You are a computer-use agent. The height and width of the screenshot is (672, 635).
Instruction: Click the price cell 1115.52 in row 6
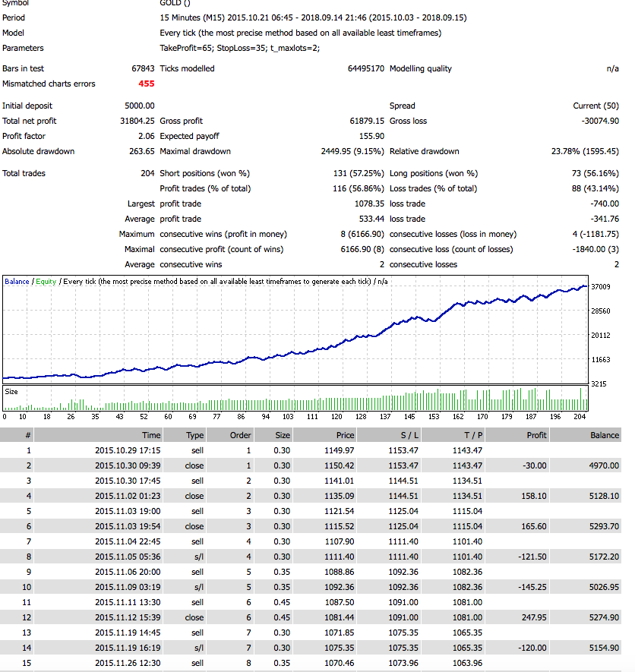click(340, 526)
